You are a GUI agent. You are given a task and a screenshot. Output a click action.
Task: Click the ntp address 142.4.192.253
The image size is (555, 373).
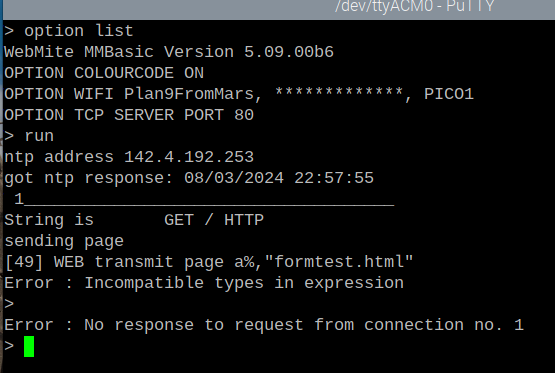[189, 157]
